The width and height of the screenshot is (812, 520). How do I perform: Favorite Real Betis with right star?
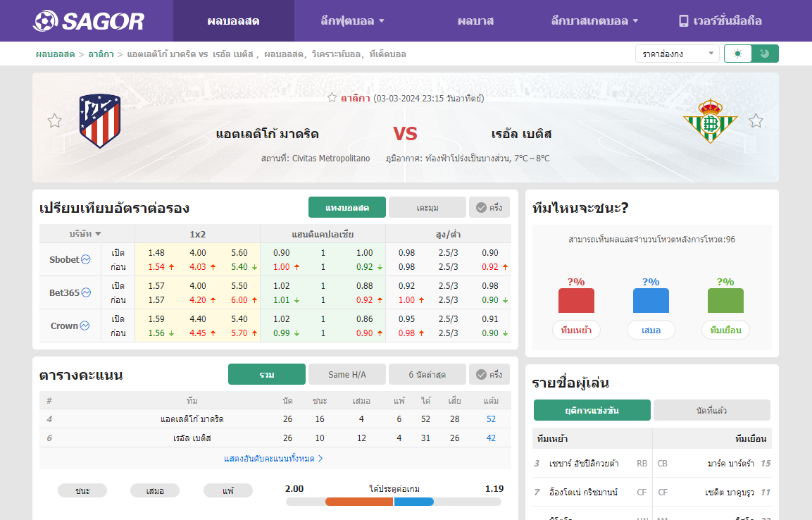(756, 121)
